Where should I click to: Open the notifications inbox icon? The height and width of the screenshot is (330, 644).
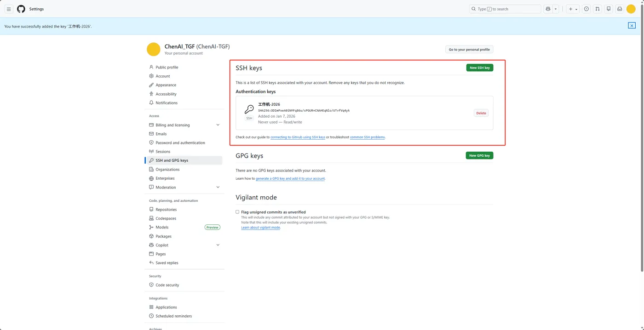pos(620,9)
